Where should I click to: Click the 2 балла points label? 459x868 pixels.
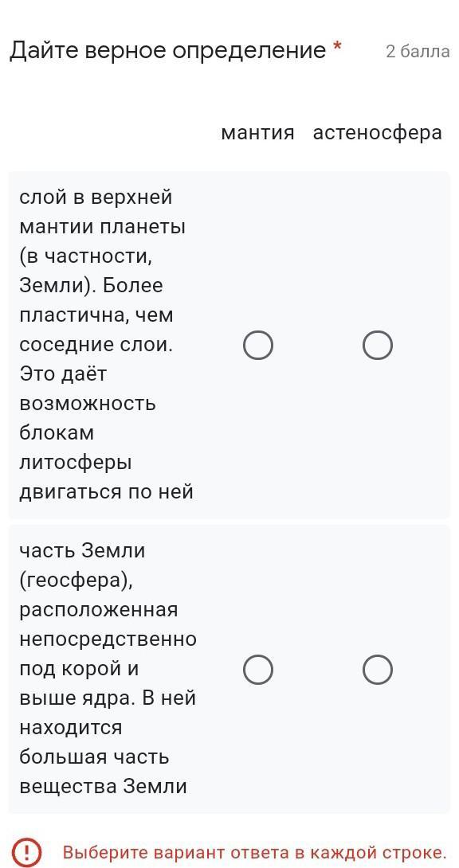[x=418, y=52]
